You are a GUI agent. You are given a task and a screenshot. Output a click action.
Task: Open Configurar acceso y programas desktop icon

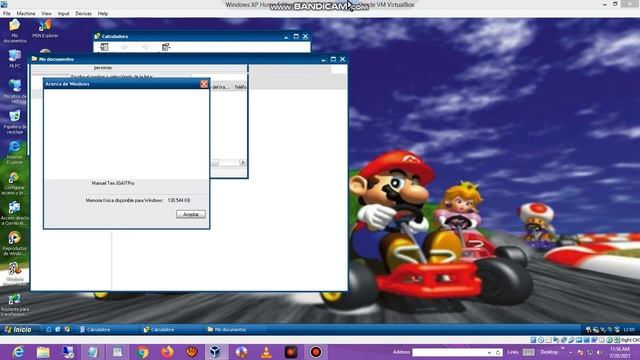pyautogui.click(x=15, y=183)
